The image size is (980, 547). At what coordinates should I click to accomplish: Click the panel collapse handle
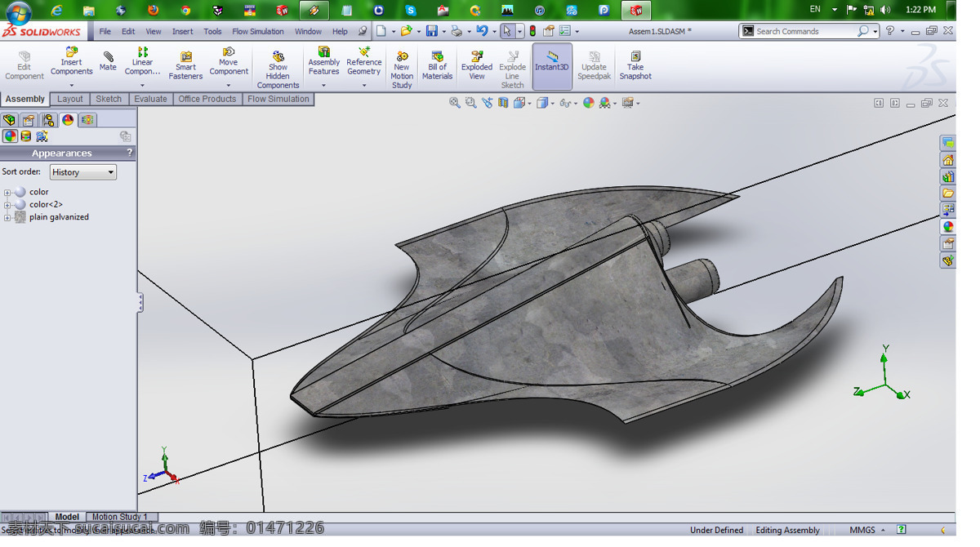tap(140, 303)
